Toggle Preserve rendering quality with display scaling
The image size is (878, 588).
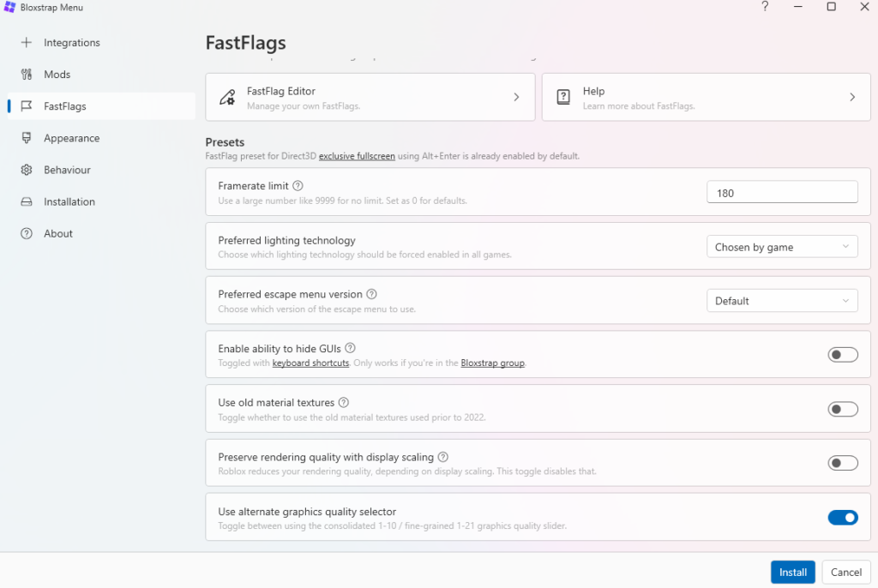842,463
